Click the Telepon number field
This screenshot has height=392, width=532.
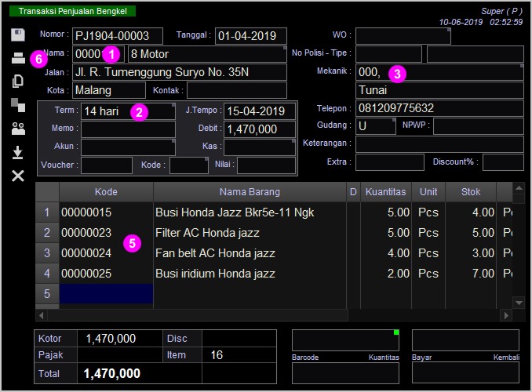[x=439, y=108]
